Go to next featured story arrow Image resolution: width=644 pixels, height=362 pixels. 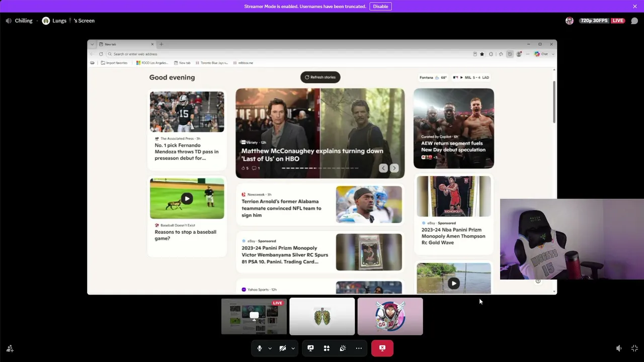tap(394, 168)
